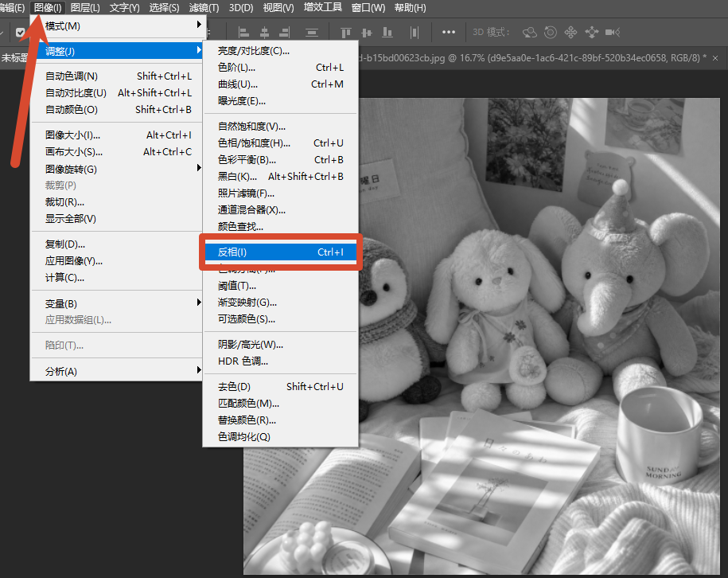Switch to the 未标题 document tab
This screenshot has height=578, width=728.
[14, 57]
